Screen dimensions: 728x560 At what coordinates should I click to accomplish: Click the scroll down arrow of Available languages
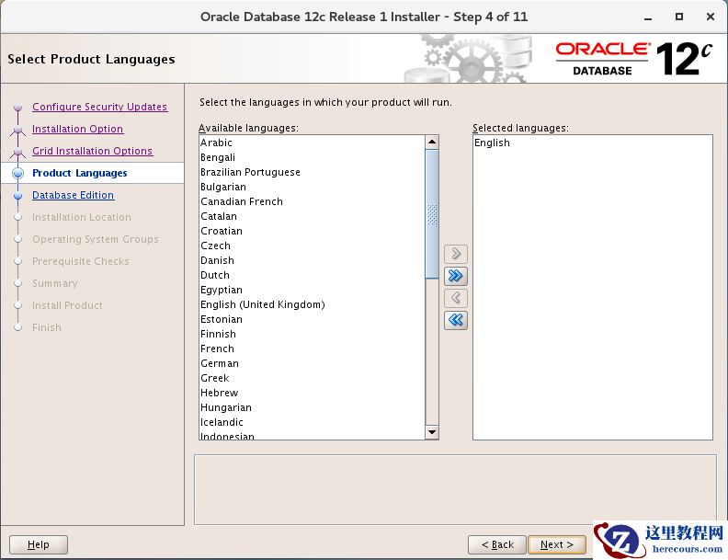pos(432,432)
